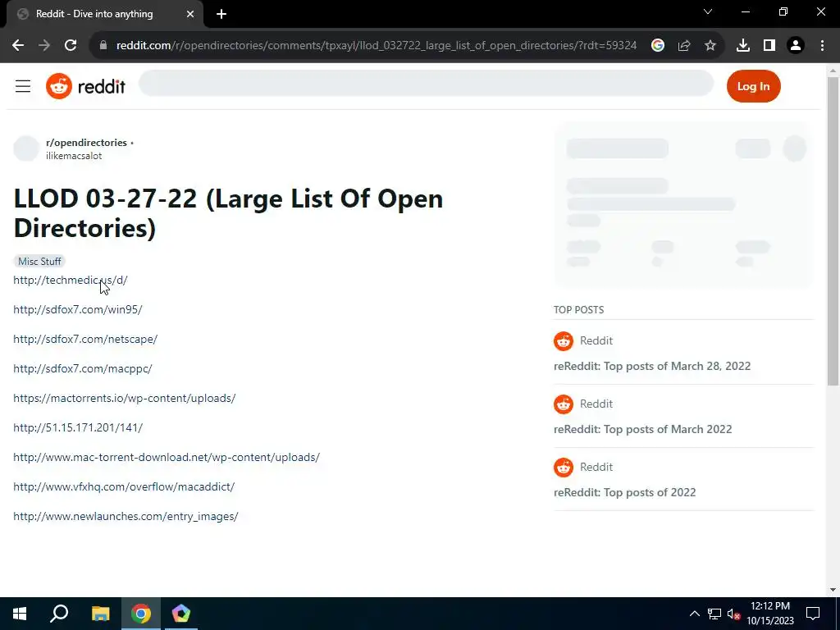Open the Chrome downloads icon
The image size is (840, 630).
[742, 46]
